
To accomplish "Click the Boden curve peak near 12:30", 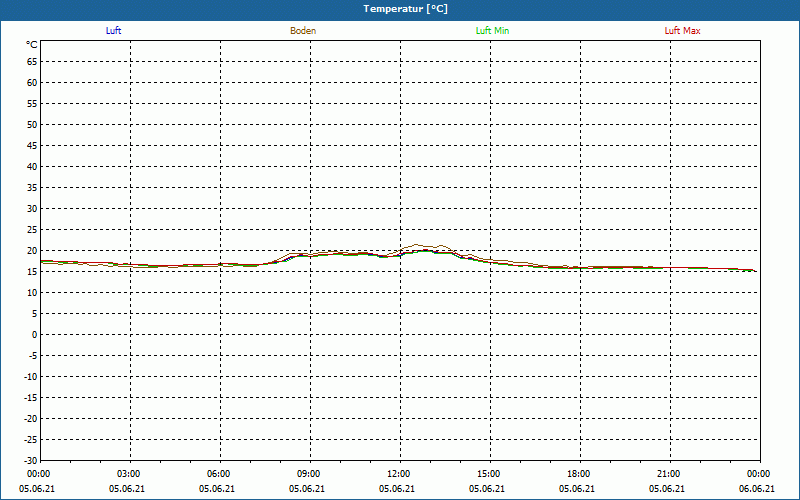I will [x=416, y=245].
